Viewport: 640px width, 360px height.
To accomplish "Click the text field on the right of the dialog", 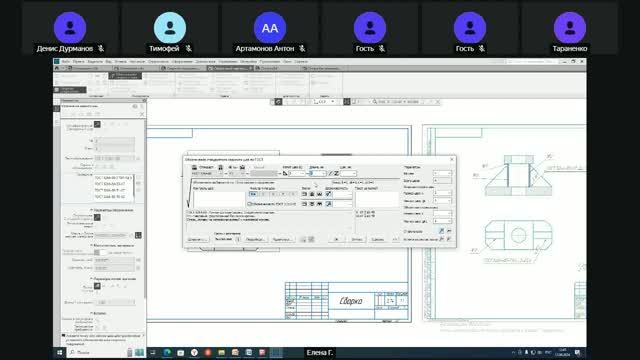I will [377, 200].
